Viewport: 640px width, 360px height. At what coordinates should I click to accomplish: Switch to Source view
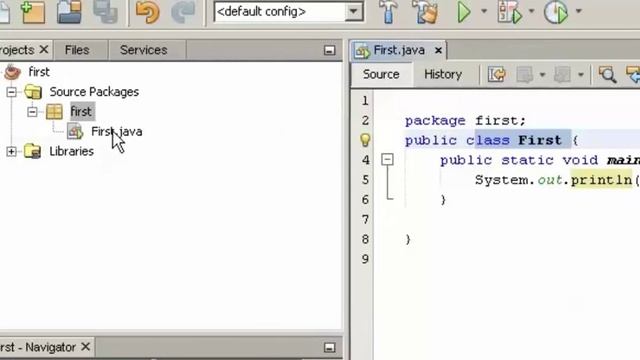pos(381,74)
